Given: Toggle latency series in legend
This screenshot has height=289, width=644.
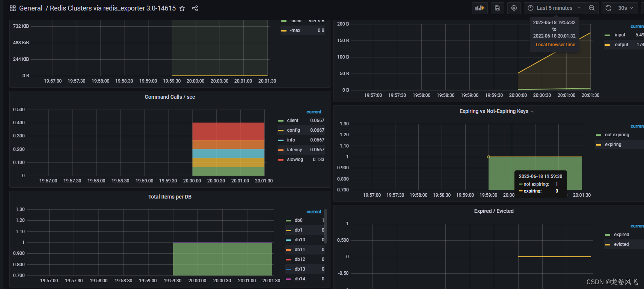Looking at the screenshot, I should (294, 150).
